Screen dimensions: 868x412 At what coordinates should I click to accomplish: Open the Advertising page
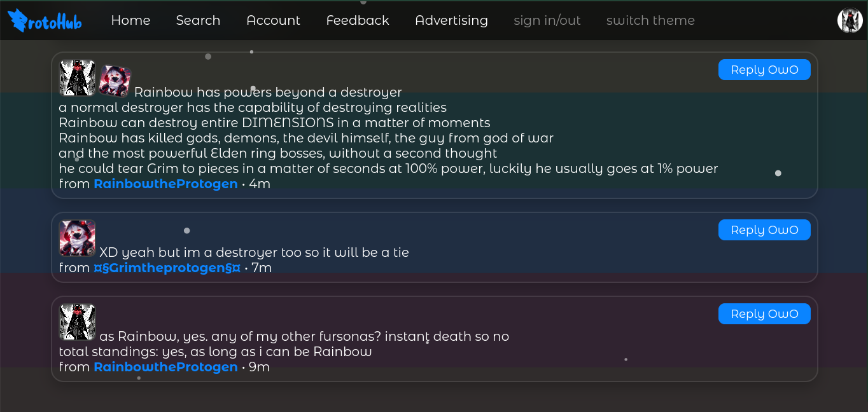click(451, 20)
